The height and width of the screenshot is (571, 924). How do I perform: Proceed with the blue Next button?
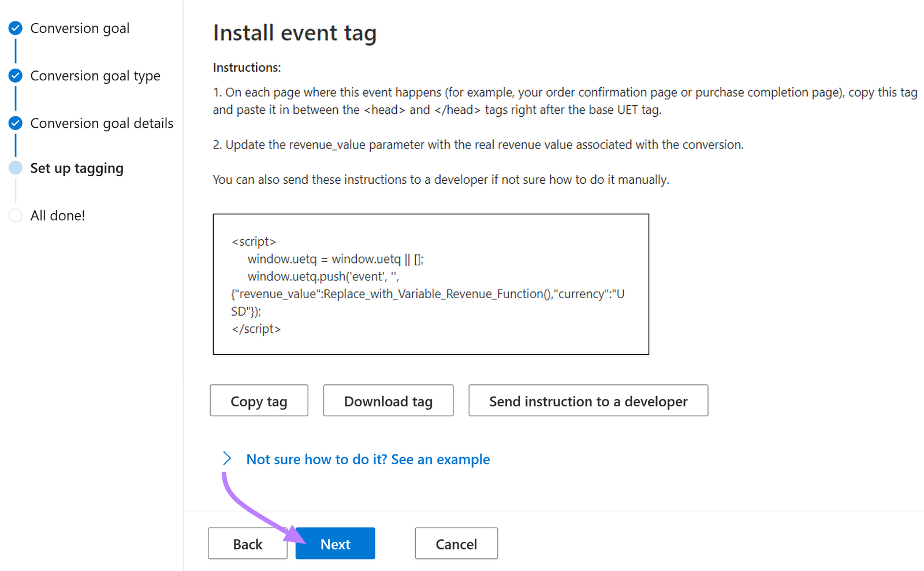(336, 544)
